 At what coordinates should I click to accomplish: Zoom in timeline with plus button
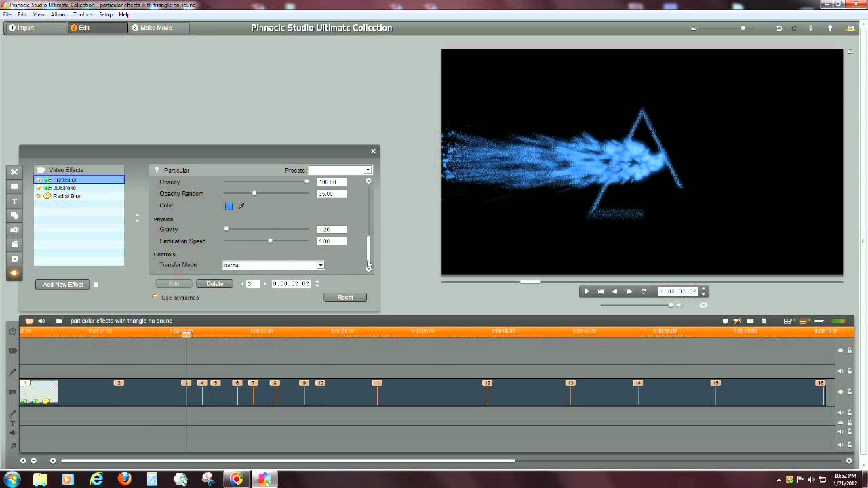[x=23, y=461]
